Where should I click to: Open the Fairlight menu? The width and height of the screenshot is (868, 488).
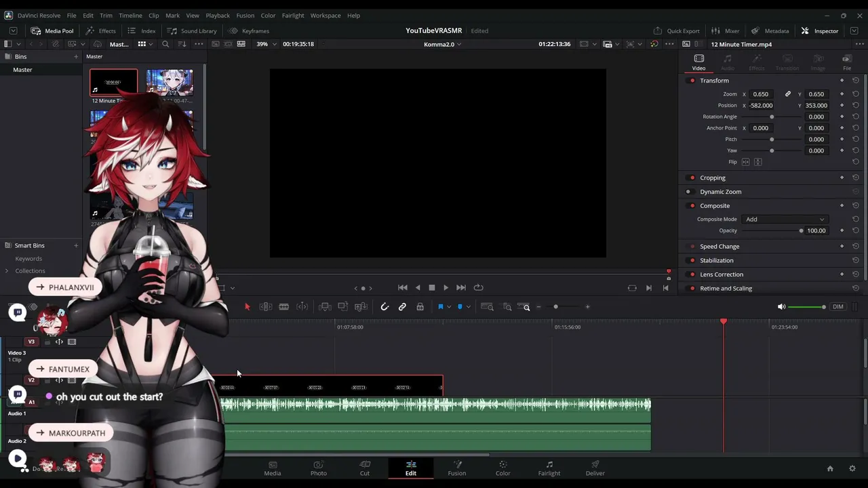click(293, 16)
